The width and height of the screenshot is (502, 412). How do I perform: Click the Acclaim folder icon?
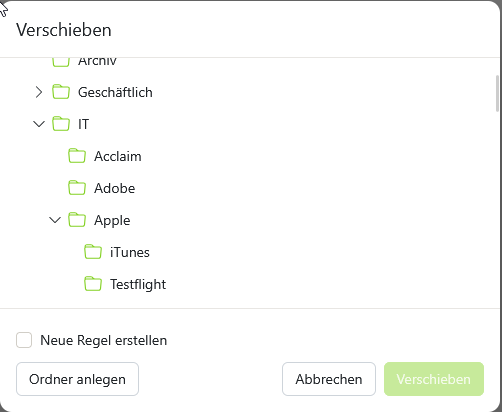click(x=77, y=156)
